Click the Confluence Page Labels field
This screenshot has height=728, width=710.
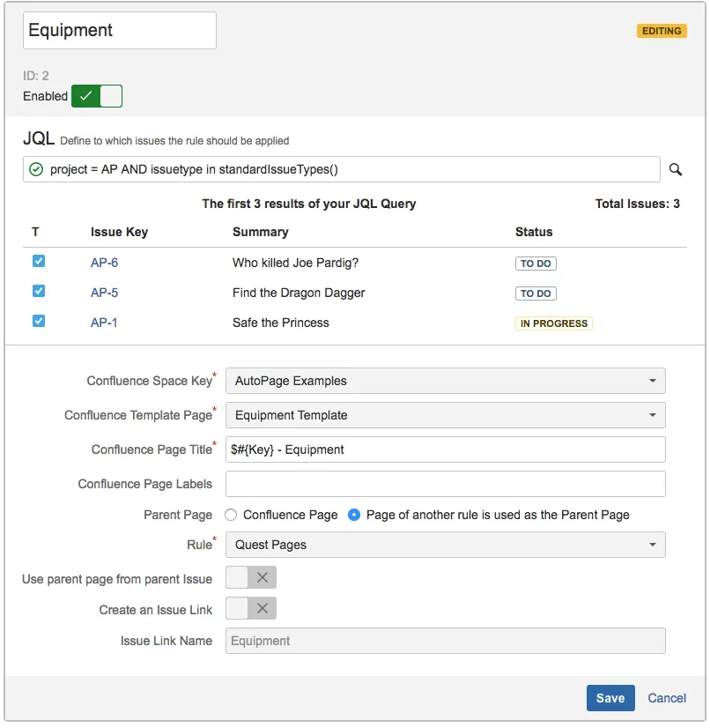[x=445, y=484]
